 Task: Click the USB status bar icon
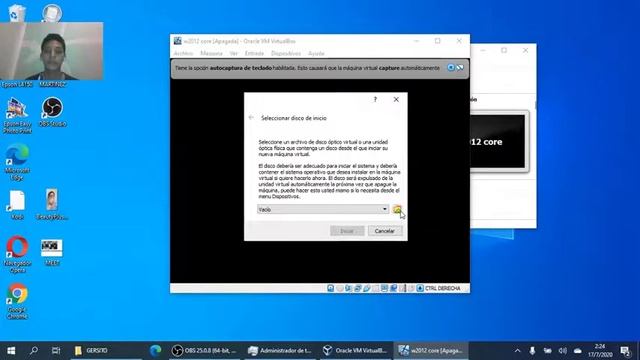[367, 288]
